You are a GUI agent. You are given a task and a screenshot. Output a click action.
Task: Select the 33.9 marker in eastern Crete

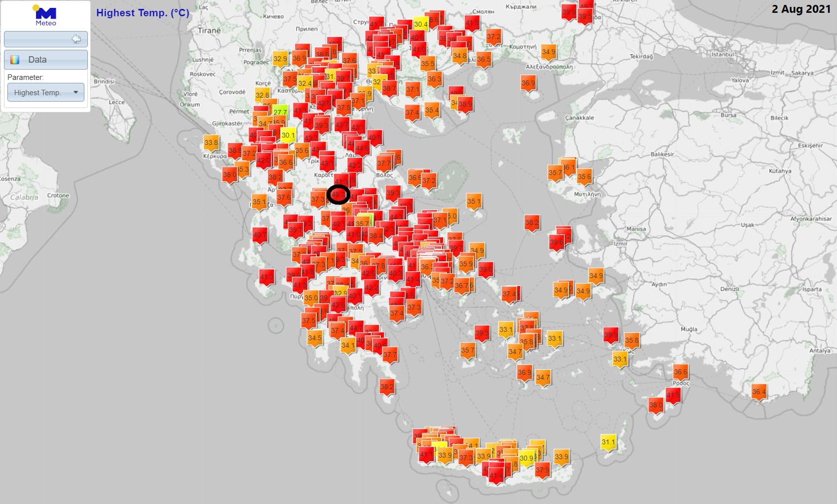point(561,457)
